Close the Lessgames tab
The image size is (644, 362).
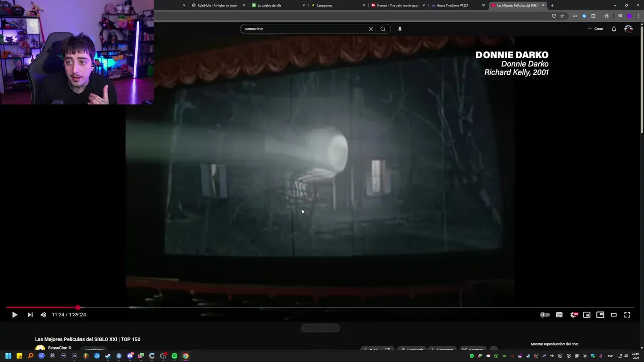(364, 5)
